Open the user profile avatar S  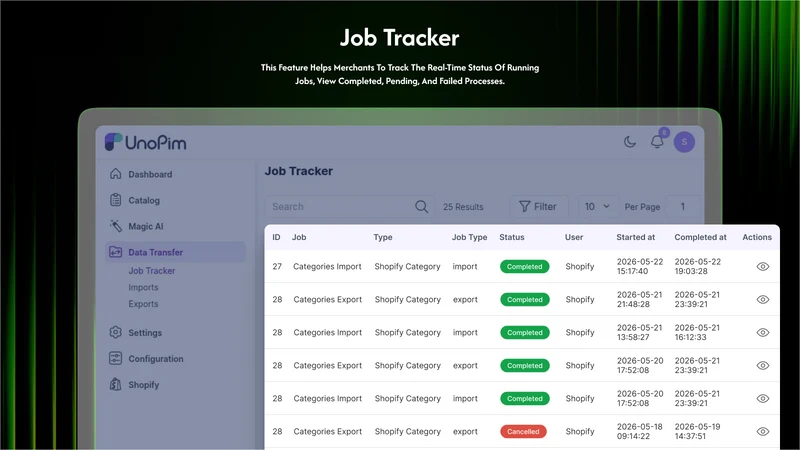[x=684, y=142]
